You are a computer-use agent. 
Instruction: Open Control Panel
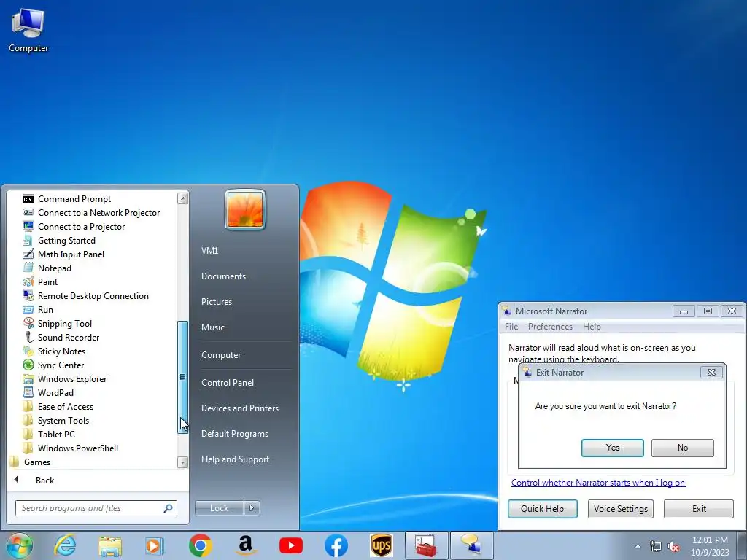click(x=228, y=382)
